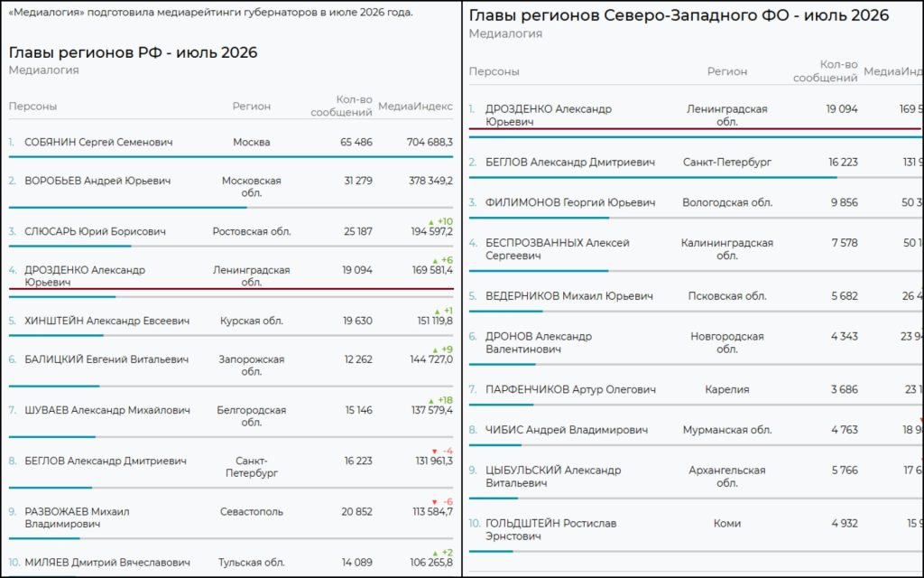Click green up arrow for Слюсарь +10
The height and width of the screenshot is (578, 924).
tap(430, 222)
